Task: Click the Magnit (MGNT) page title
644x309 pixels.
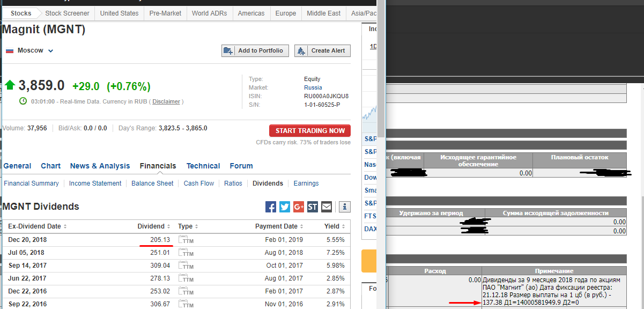Action: [x=44, y=30]
